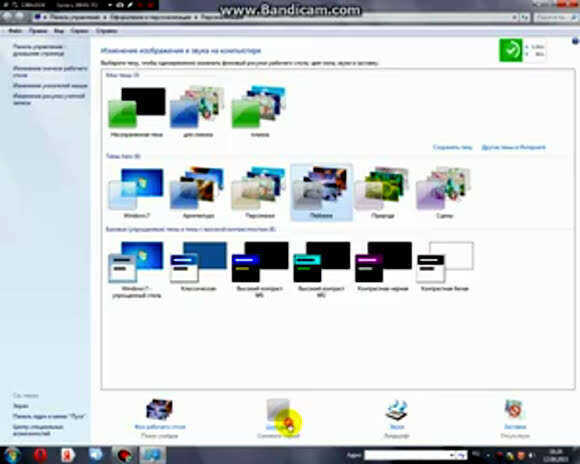Open the Window Color icon
The image size is (580, 464).
click(278, 410)
